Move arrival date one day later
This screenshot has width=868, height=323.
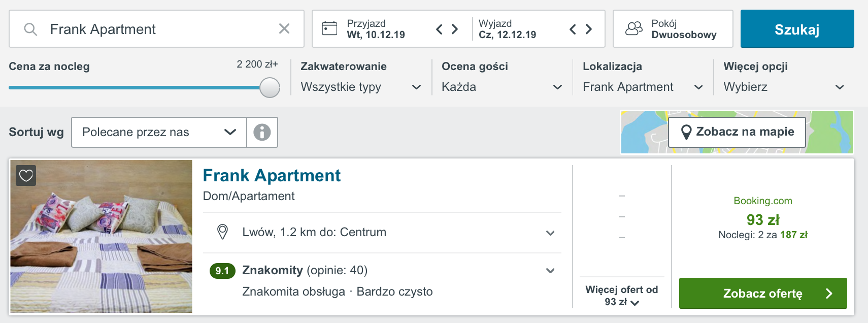point(455,29)
